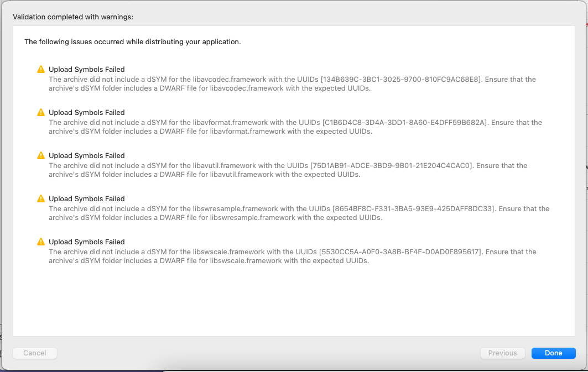Viewport: 588px width, 372px height.
Task: Select the libavcodec.framework dSYM description text
Action: 292,84
